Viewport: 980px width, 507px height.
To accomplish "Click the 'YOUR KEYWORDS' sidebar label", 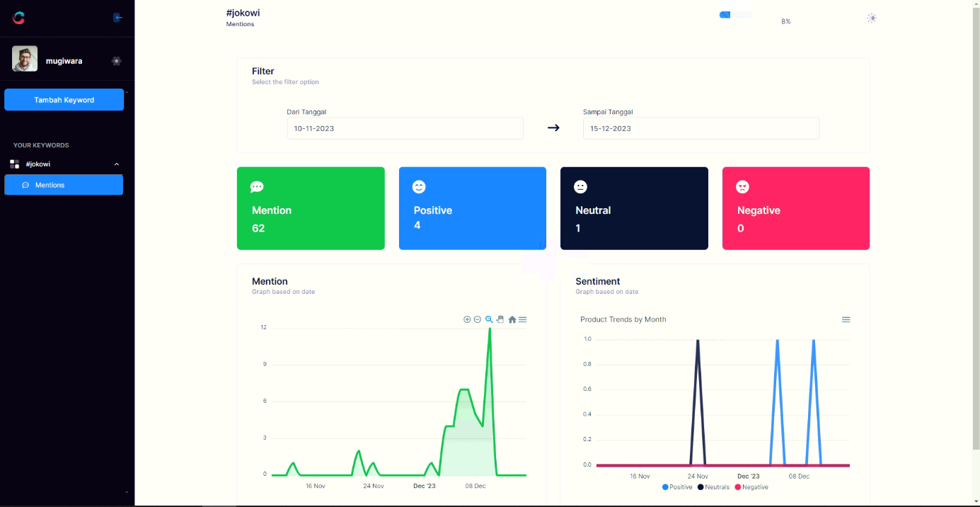I will [x=41, y=145].
